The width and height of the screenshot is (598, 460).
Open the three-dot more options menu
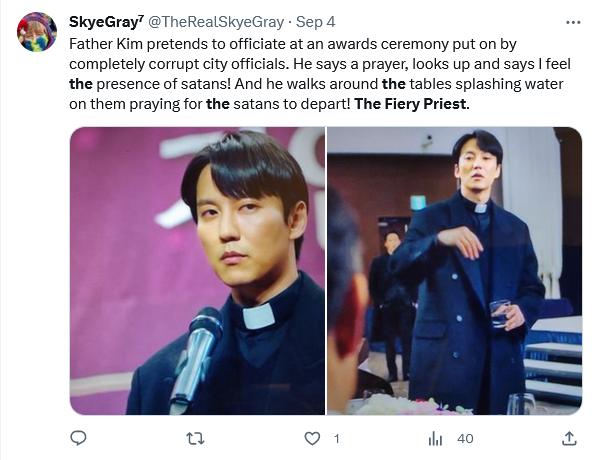[573, 23]
